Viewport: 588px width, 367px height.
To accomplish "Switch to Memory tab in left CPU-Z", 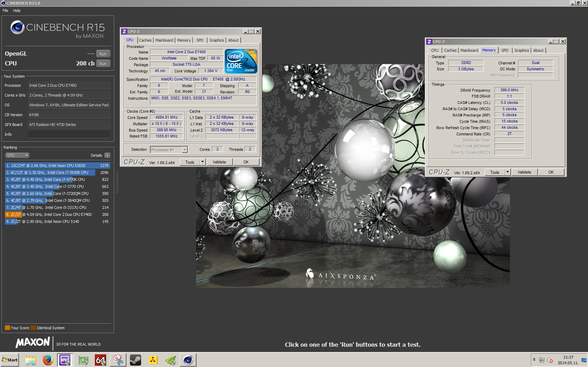I will pos(184,40).
